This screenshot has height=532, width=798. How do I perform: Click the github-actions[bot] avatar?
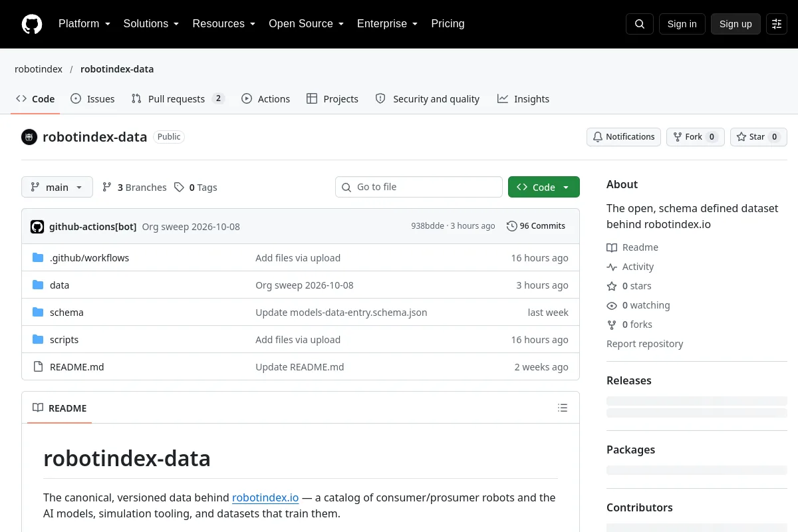(37, 227)
